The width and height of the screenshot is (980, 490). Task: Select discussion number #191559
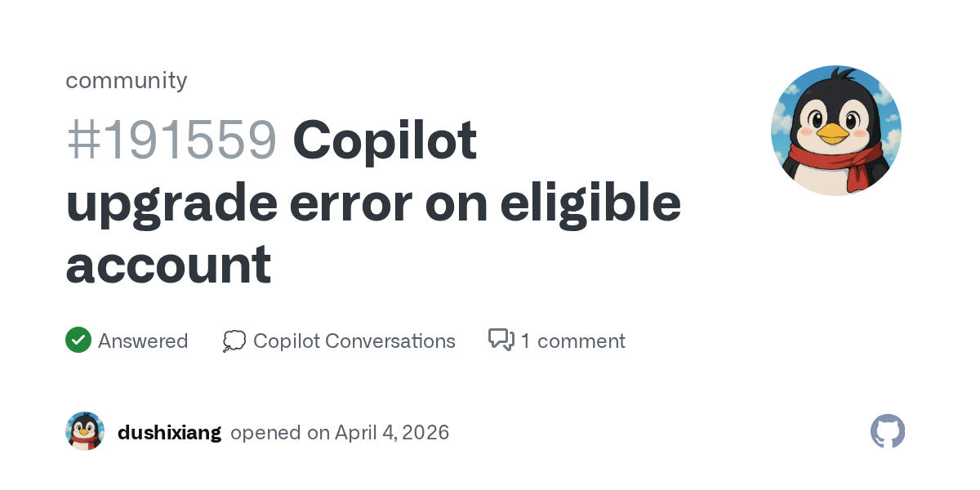[x=171, y=140]
